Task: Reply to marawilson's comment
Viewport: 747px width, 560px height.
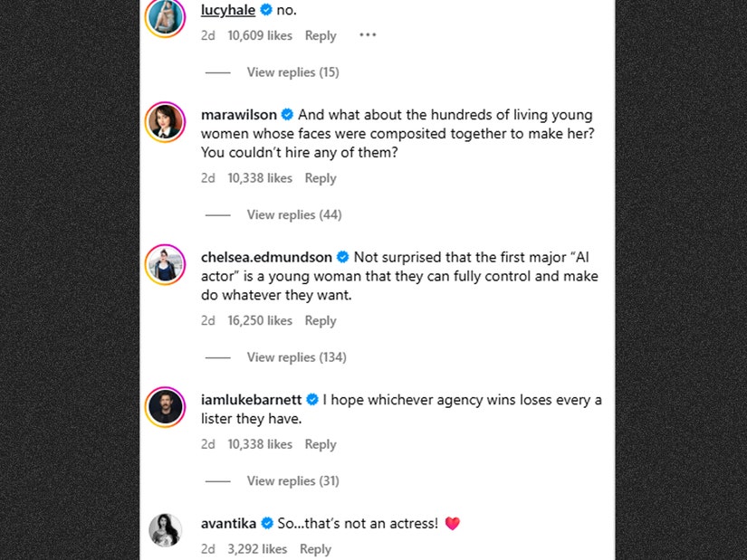Action: [x=321, y=178]
